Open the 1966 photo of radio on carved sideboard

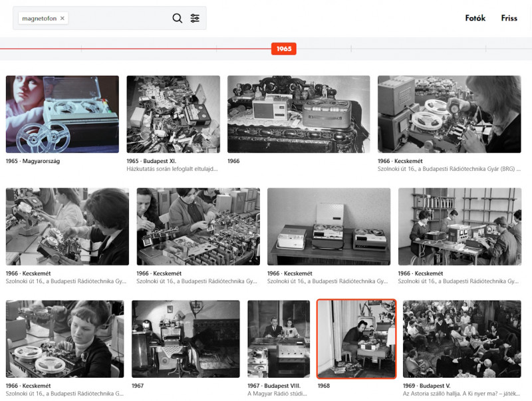coord(299,114)
